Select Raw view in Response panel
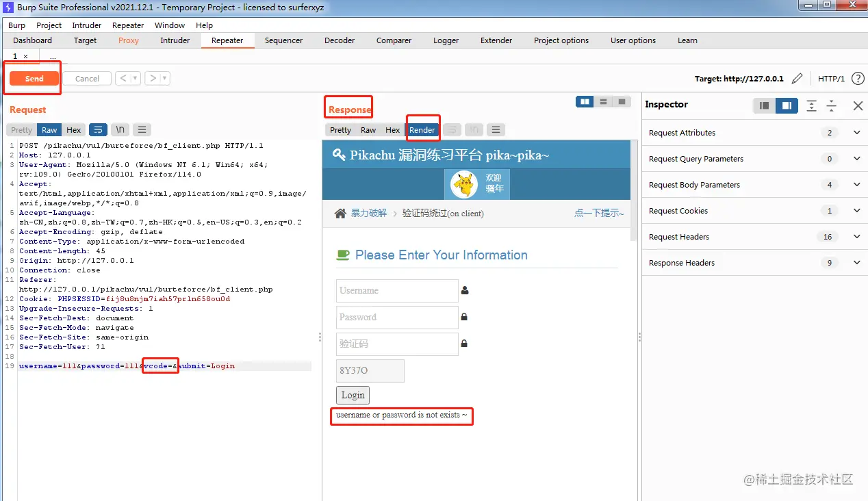This screenshot has width=868, height=501. tap(368, 130)
